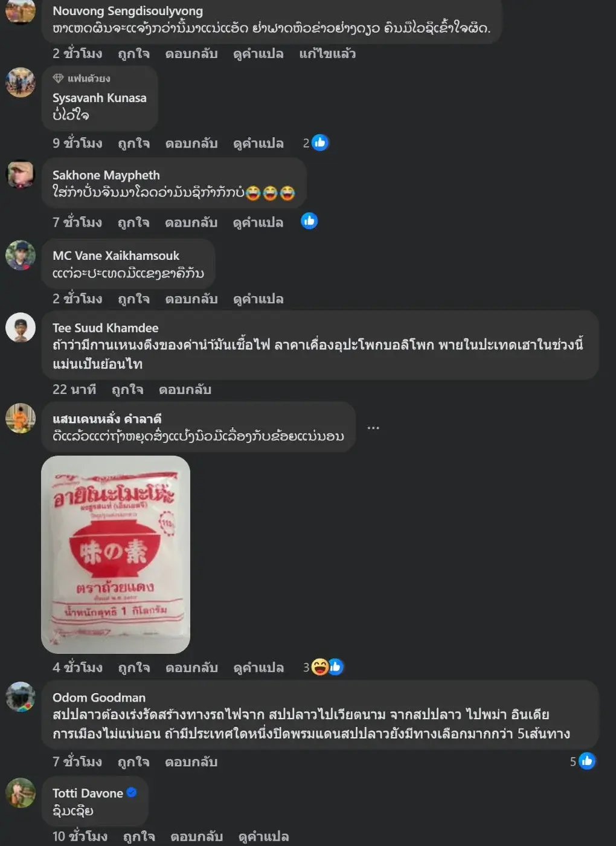The width and height of the screenshot is (616, 846).
Task: Like Tee Suud Khamdee's comment
Action: coord(127,390)
